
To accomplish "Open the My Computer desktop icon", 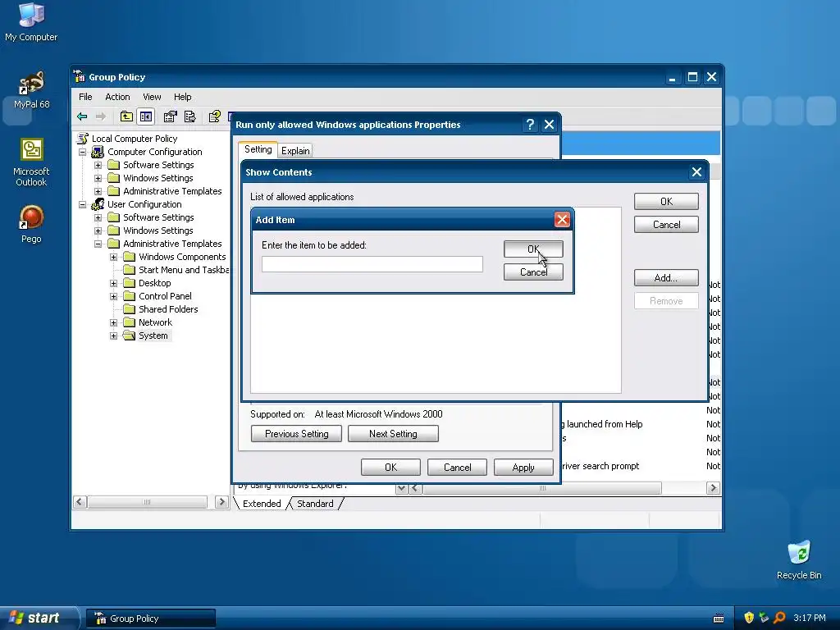I will [31, 21].
